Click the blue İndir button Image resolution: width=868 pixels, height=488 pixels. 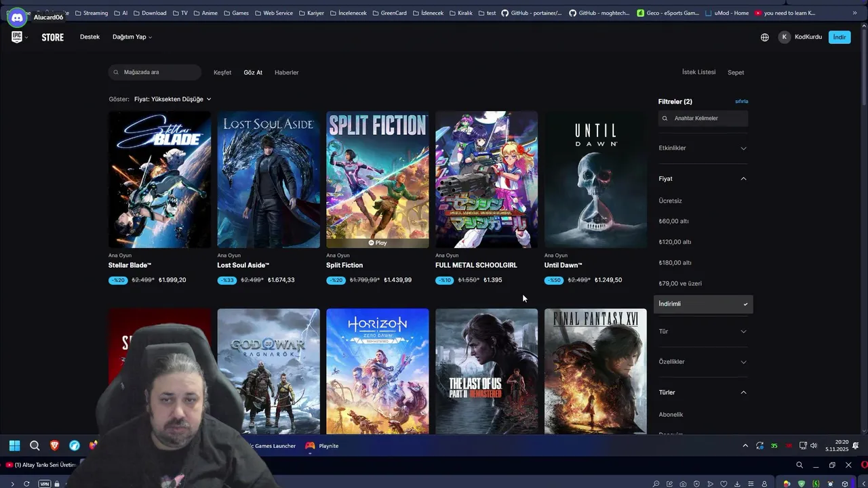pos(840,37)
